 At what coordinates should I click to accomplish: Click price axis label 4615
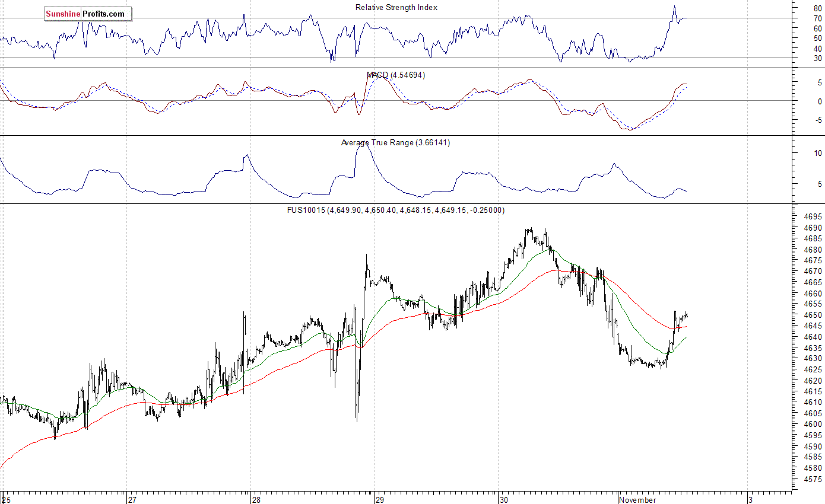click(813, 392)
